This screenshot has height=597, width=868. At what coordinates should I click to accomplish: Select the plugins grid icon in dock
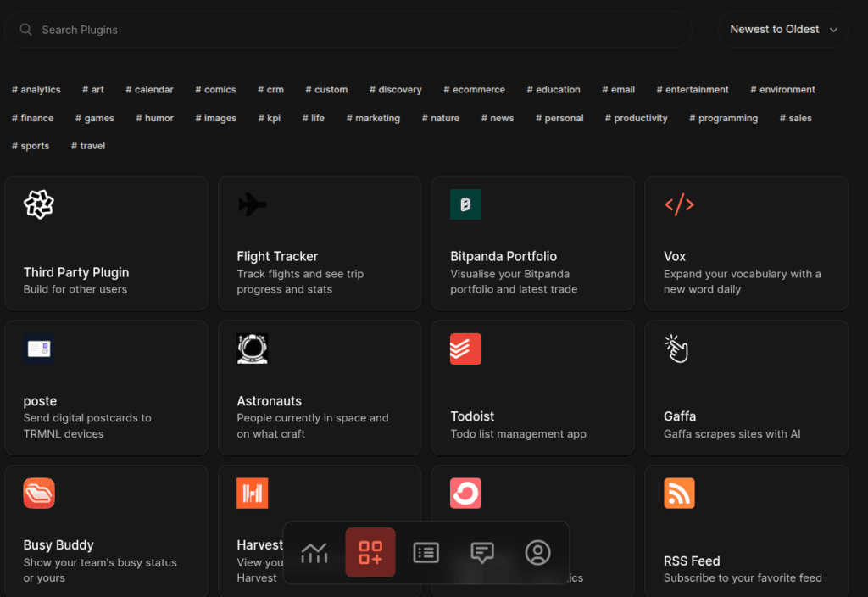click(x=370, y=553)
